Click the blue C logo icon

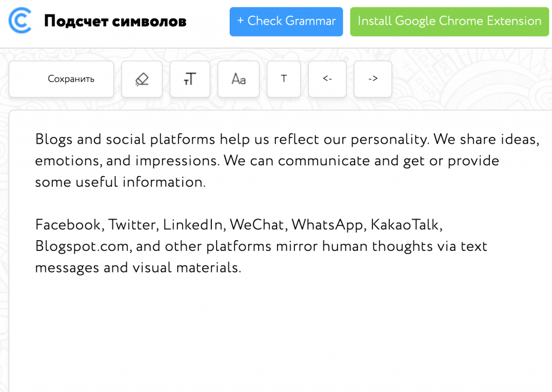20,21
